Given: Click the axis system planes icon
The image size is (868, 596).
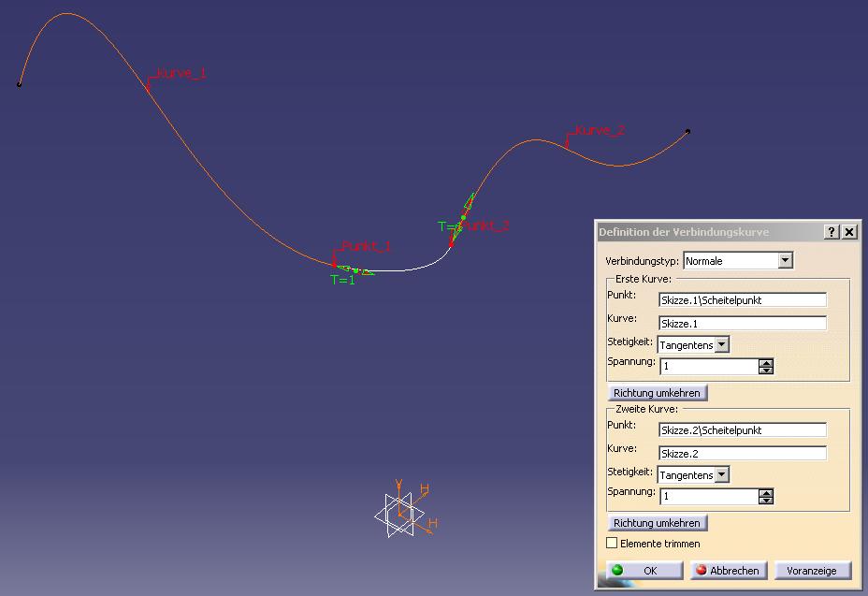Looking at the screenshot, I should [399, 516].
